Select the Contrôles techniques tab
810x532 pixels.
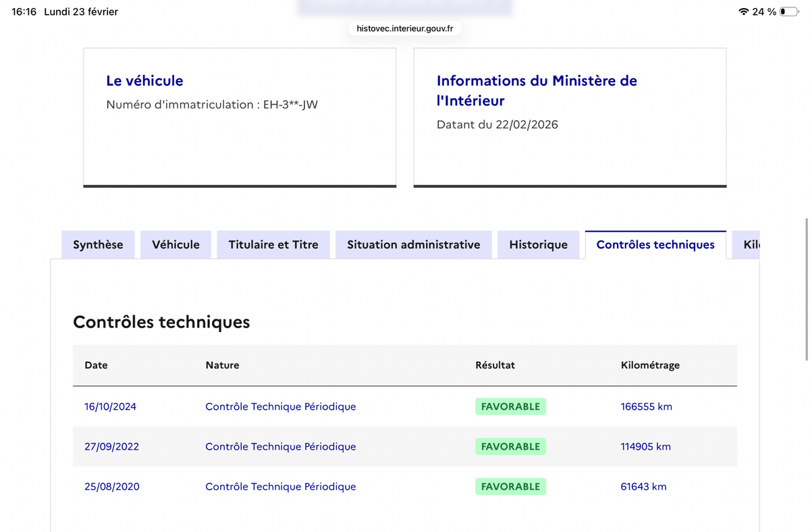click(x=655, y=244)
